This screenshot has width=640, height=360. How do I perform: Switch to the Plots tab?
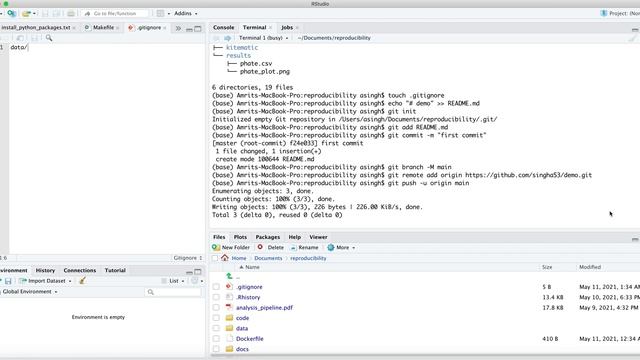tap(240, 237)
